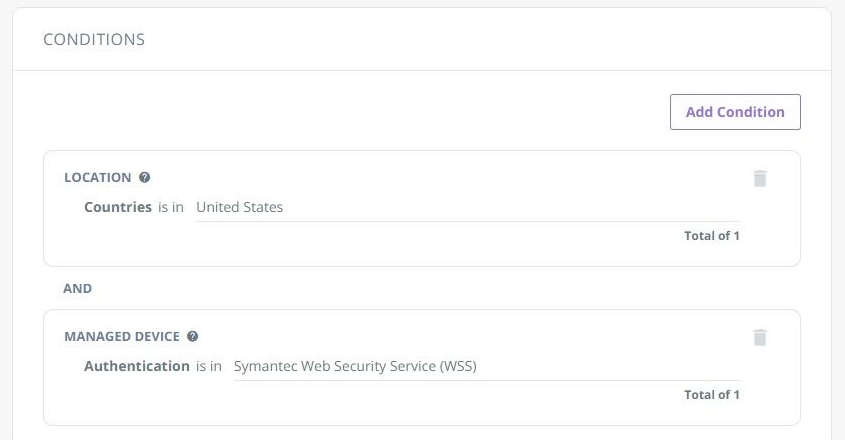
Task: Click the United States country value
Action: 240,207
